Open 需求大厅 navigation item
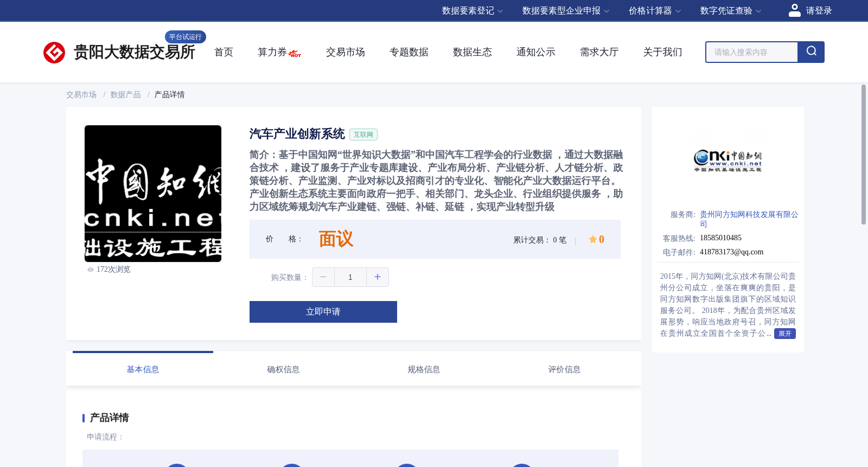This screenshot has height=467, width=868. (x=599, y=52)
